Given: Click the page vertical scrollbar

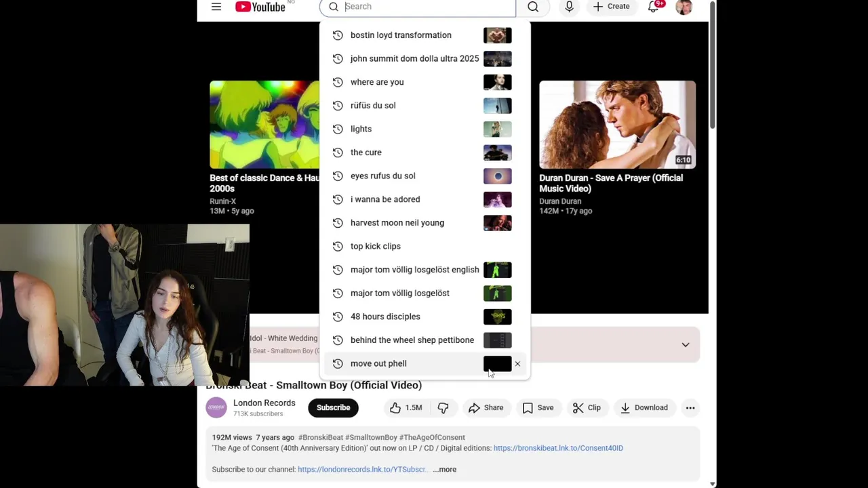Looking at the screenshot, I should [712, 64].
